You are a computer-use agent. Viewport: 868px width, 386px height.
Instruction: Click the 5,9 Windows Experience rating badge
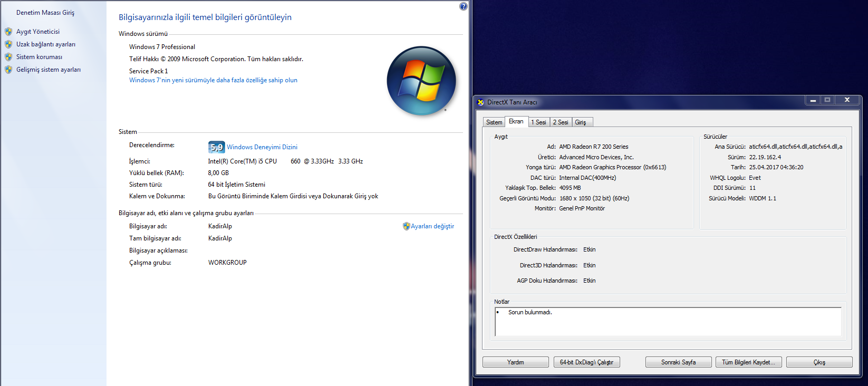tap(217, 147)
